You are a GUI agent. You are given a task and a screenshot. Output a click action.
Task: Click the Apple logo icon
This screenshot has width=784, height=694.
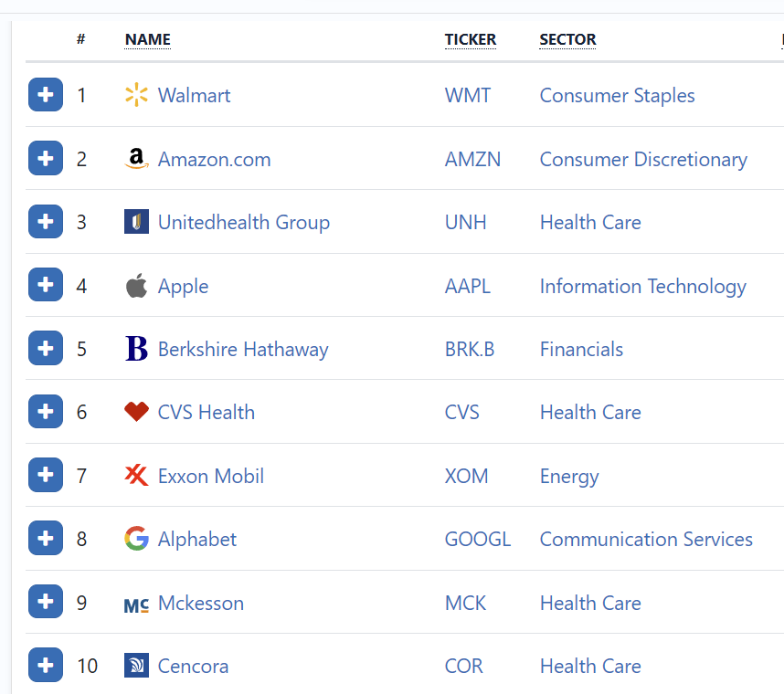(136, 286)
